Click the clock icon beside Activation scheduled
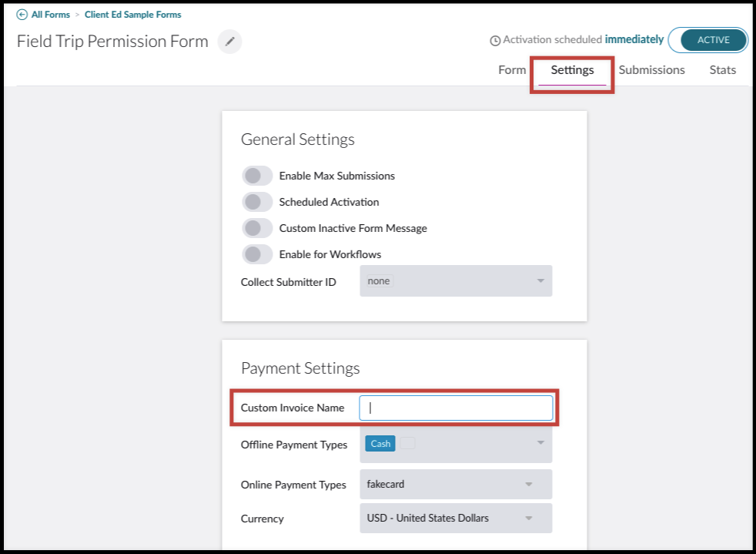This screenshot has width=756, height=554. (x=495, y=41)
